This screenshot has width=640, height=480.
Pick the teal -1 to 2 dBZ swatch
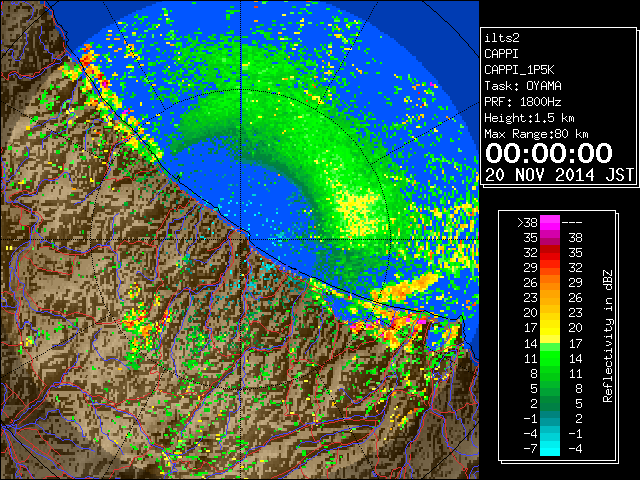[x=550, y=418]
